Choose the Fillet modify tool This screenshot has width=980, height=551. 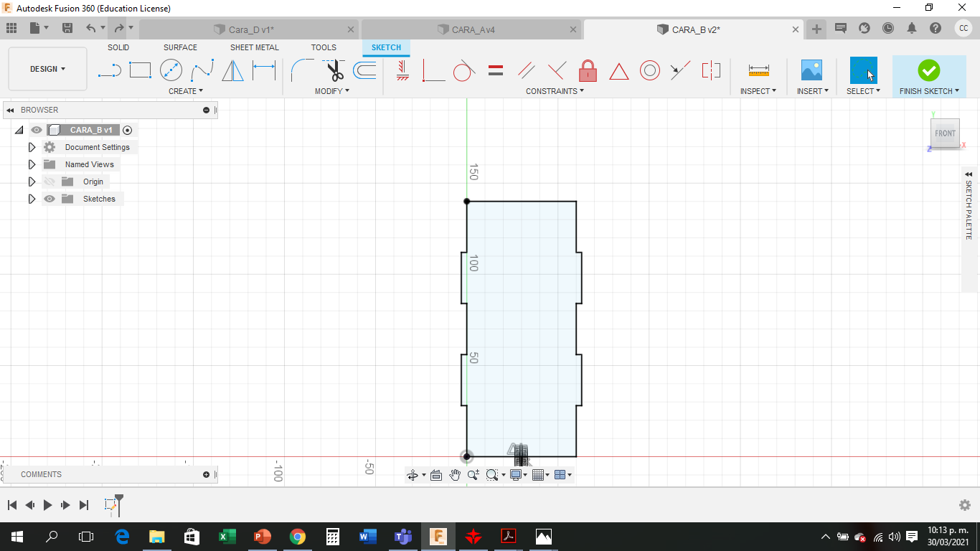point(302,70)
